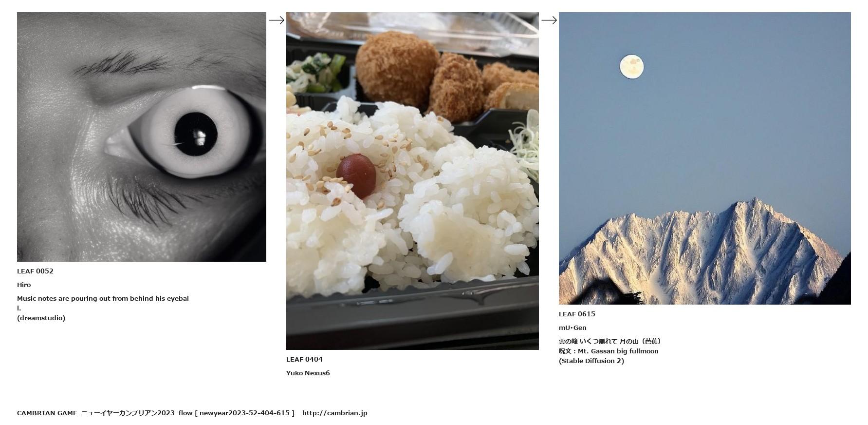Click the arrow between eye and rice images
This screenshot has width=868, height=425.
tap(277, 20)
